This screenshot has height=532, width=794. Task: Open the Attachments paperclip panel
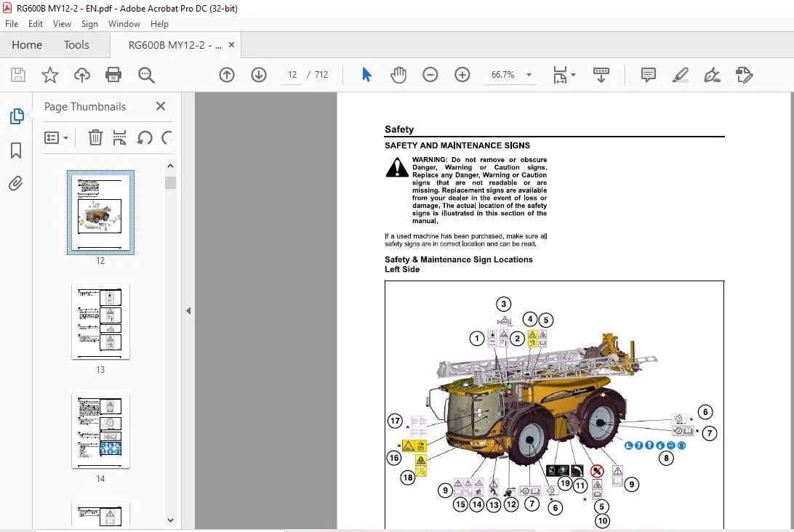(16, 183)
